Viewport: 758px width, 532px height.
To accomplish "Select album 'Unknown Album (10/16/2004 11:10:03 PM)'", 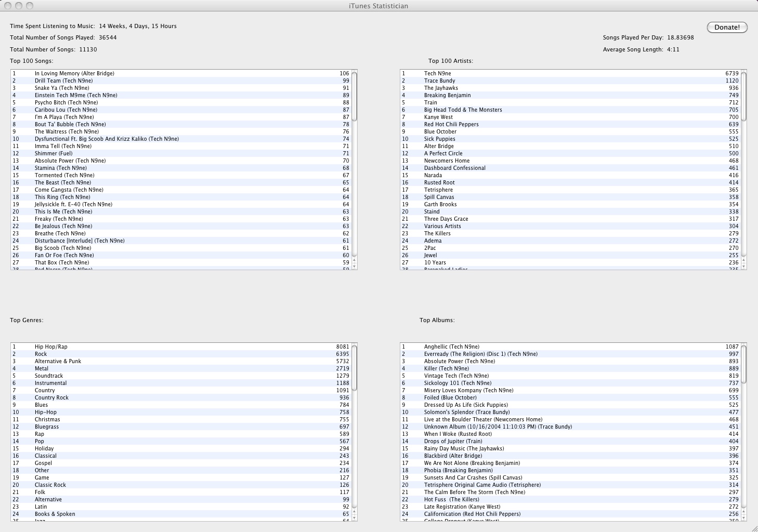I will click(570, 427).
